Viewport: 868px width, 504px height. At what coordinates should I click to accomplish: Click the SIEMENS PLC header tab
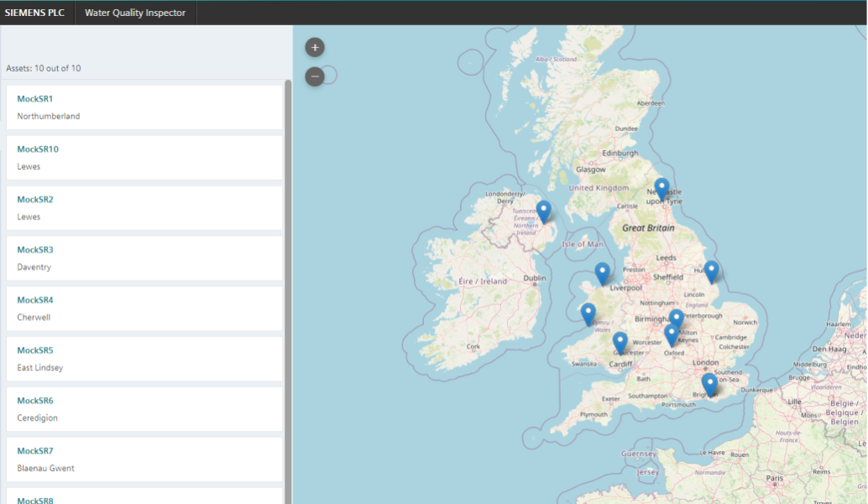click(34, 13)
